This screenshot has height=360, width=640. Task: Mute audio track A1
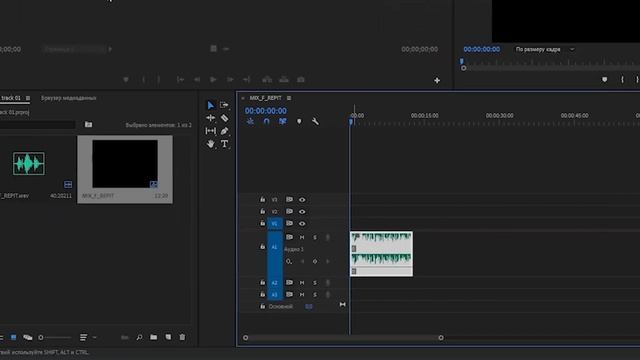tap(302, 237)
